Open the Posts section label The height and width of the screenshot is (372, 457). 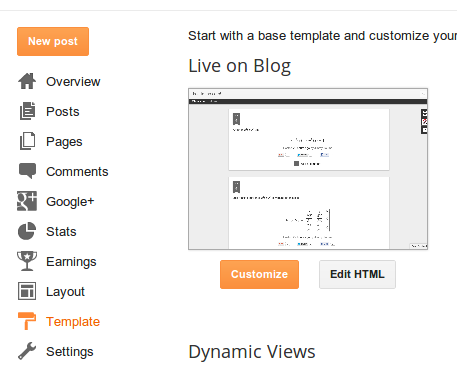[63, 112]
